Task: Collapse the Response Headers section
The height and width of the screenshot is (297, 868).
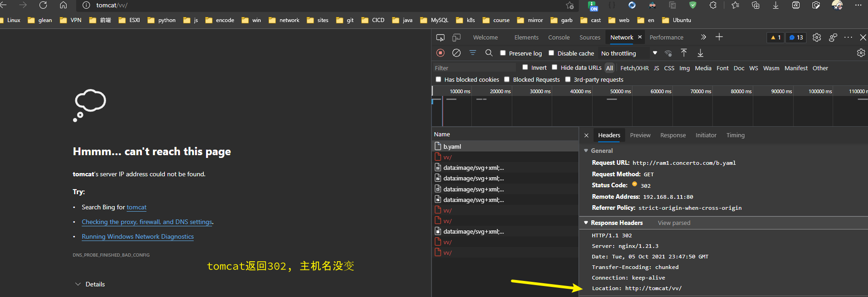Action: (x=586, y=223)
